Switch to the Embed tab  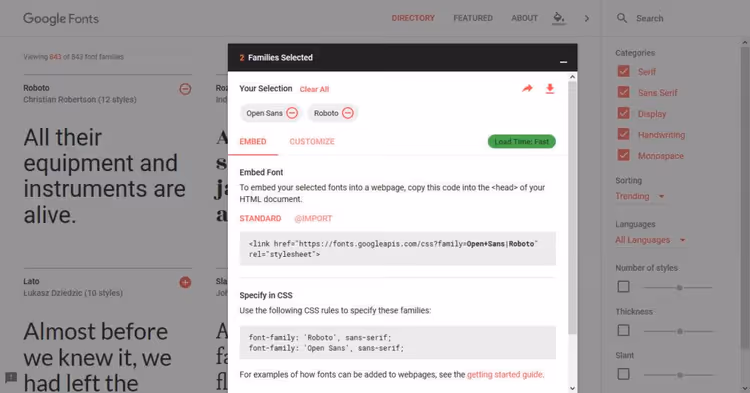[x=253, y=142]
